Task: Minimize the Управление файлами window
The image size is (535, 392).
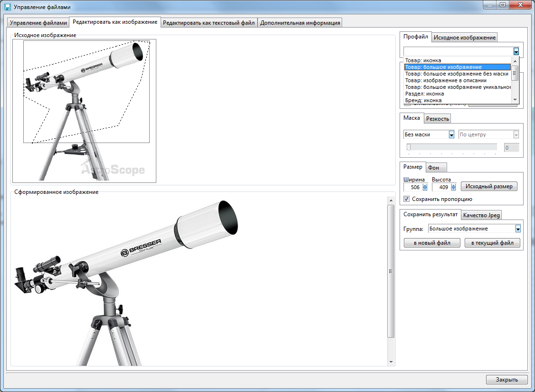Action: (x=490, y=5)
